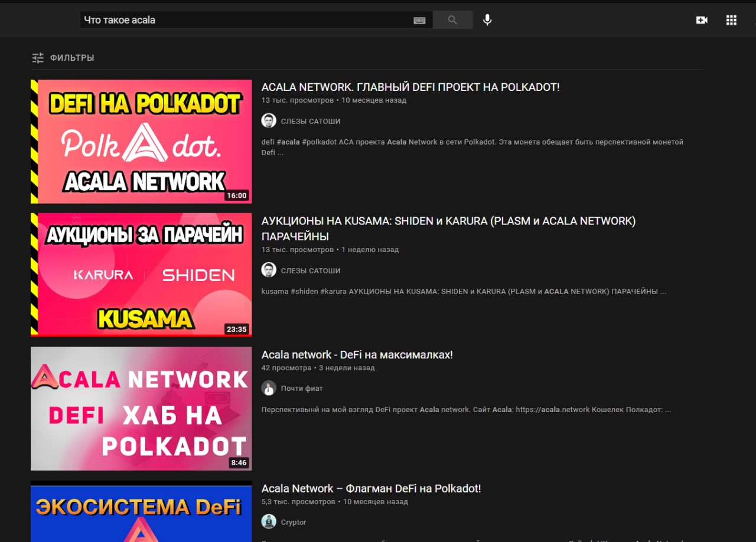Click description starting 'defi #acala #polkadot ACA'

click(x=472, y=147)
